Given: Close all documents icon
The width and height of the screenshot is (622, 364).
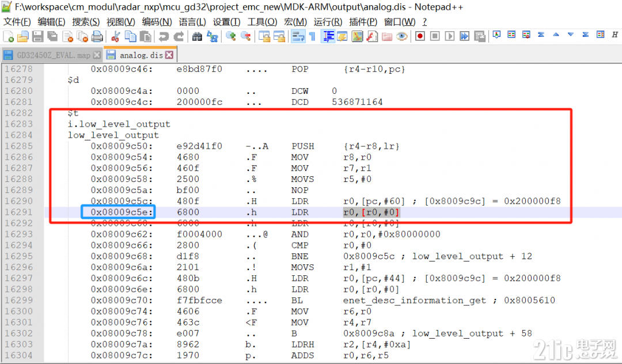Looking at the screenshot, I should [x=82, y=36].
